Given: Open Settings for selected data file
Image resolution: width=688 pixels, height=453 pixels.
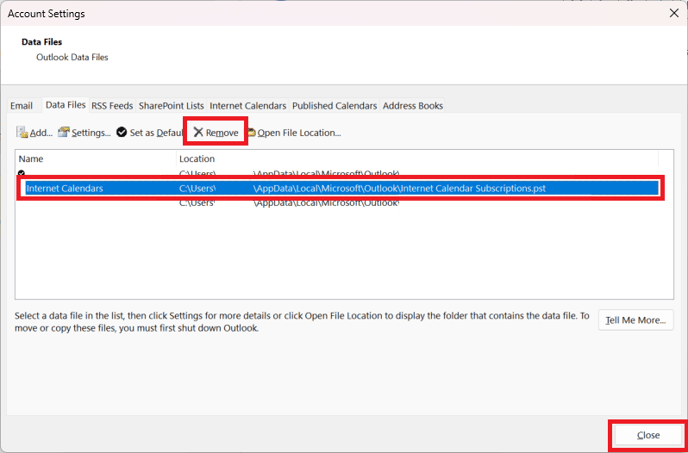Looking at the screenshot, I should click(x=84, y=133).
